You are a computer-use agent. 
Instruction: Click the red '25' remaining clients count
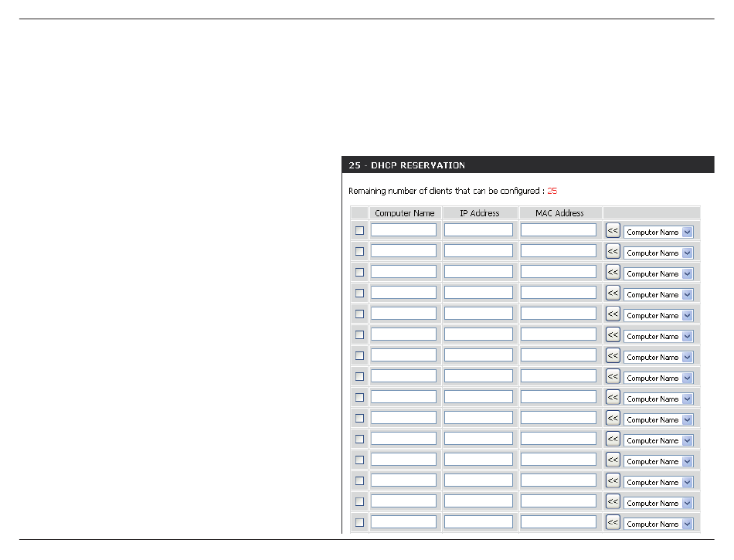coord(552,191)
